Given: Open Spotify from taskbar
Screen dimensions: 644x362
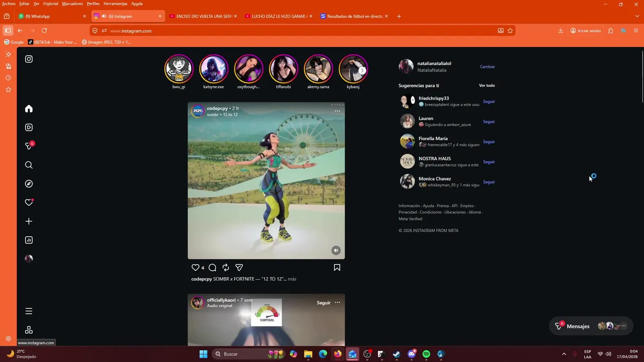Looking at the screenshot, I should coord(426,354).
